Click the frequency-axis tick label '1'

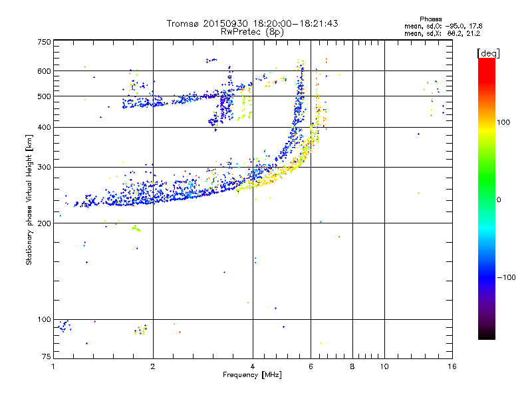[53, 366]
